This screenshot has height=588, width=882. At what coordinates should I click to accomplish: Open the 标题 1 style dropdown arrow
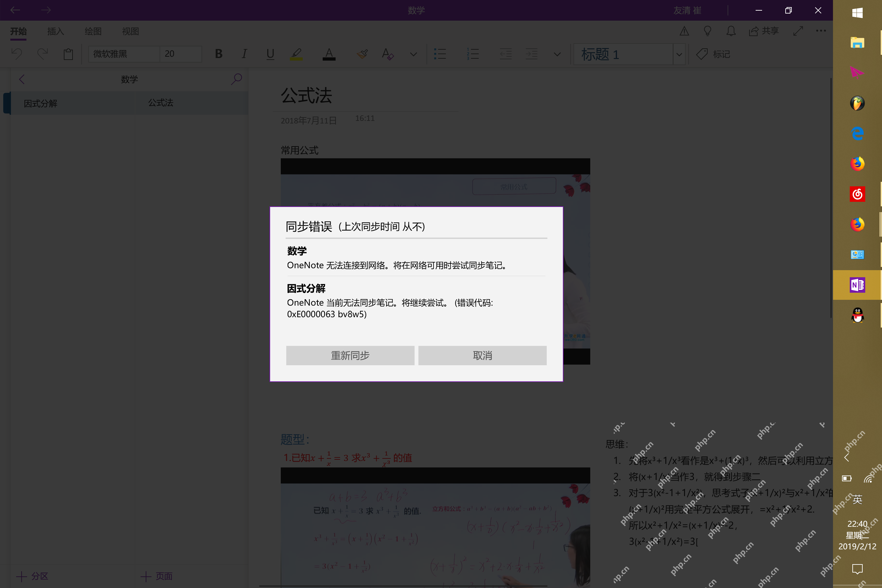679,54
